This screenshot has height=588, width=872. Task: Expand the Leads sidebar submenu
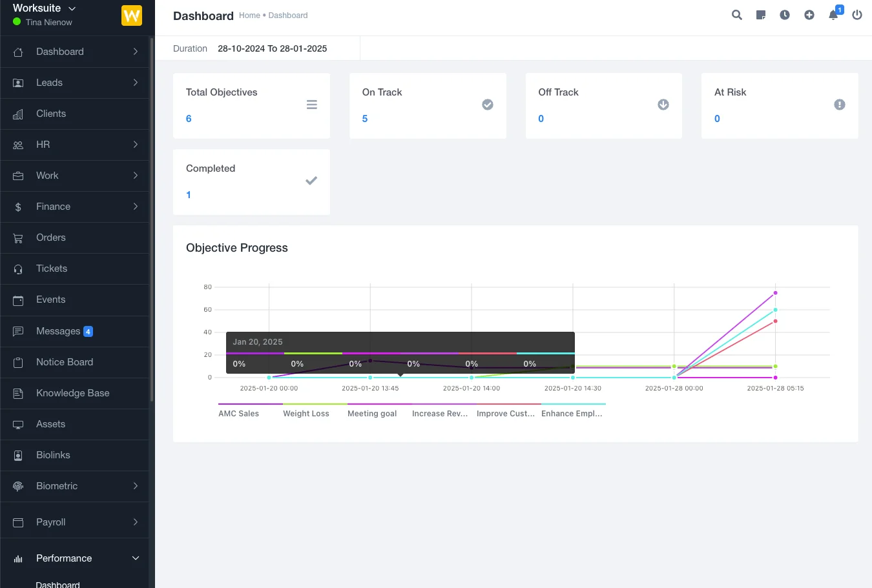(x=135, y=83)
